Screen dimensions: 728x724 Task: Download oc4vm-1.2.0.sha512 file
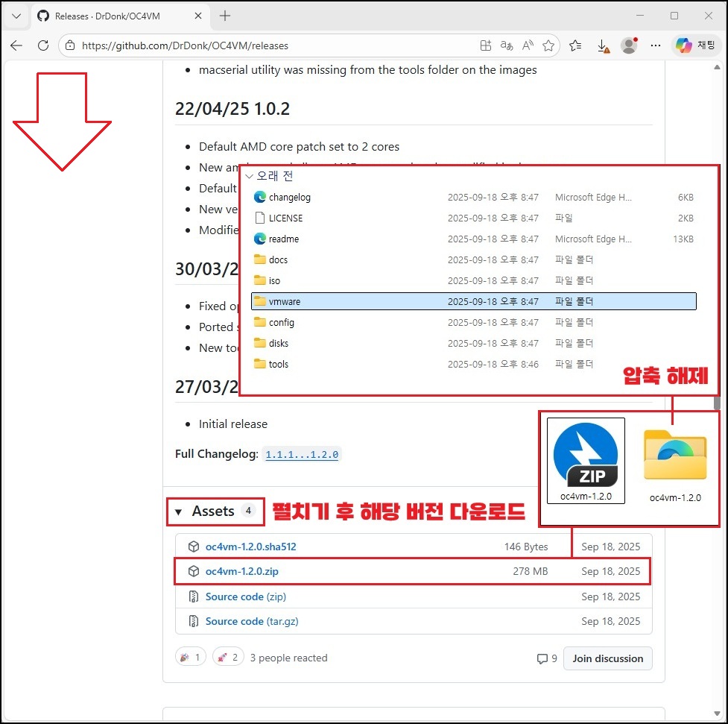tap(250, 547)
